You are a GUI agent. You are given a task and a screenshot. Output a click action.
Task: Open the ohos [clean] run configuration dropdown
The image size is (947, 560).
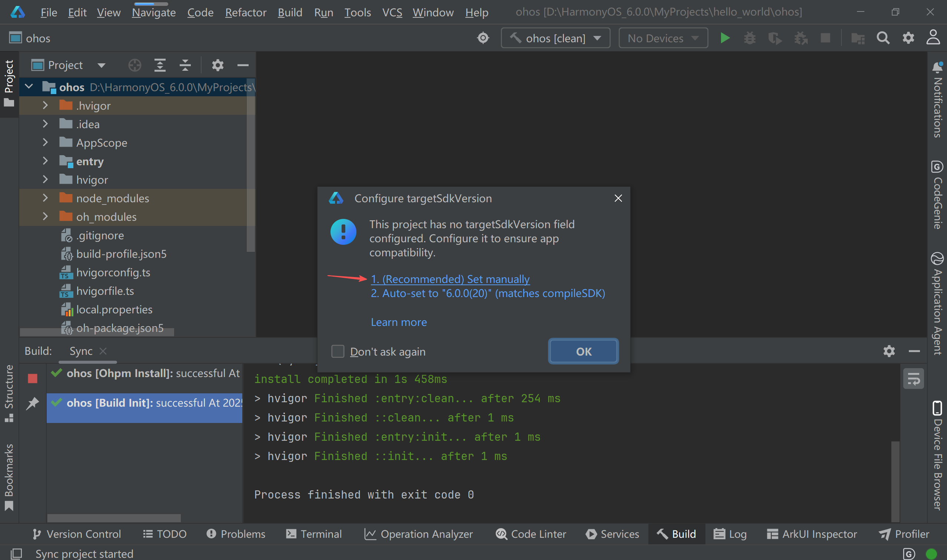click(x=555, y=38)
